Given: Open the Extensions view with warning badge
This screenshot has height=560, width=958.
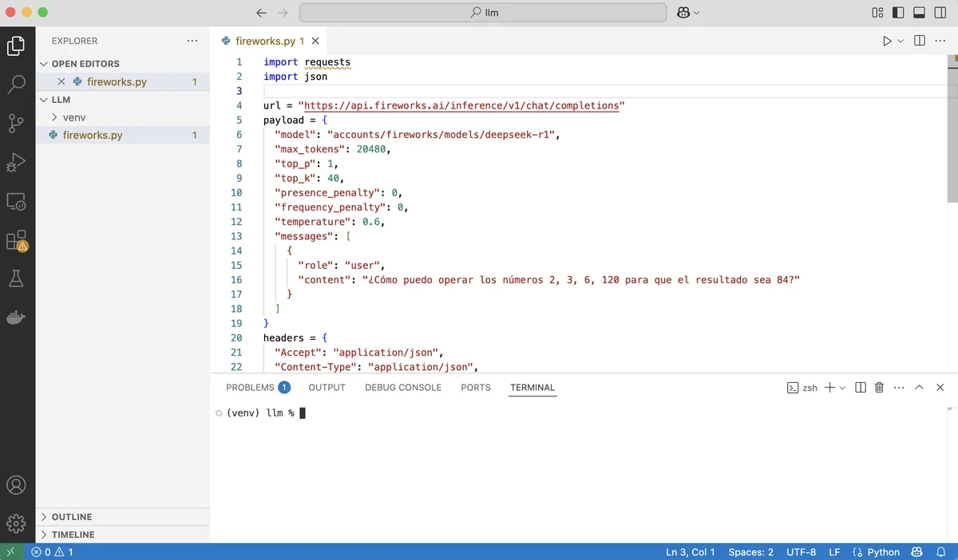Looking at the screenshot, I should (17, 240).
